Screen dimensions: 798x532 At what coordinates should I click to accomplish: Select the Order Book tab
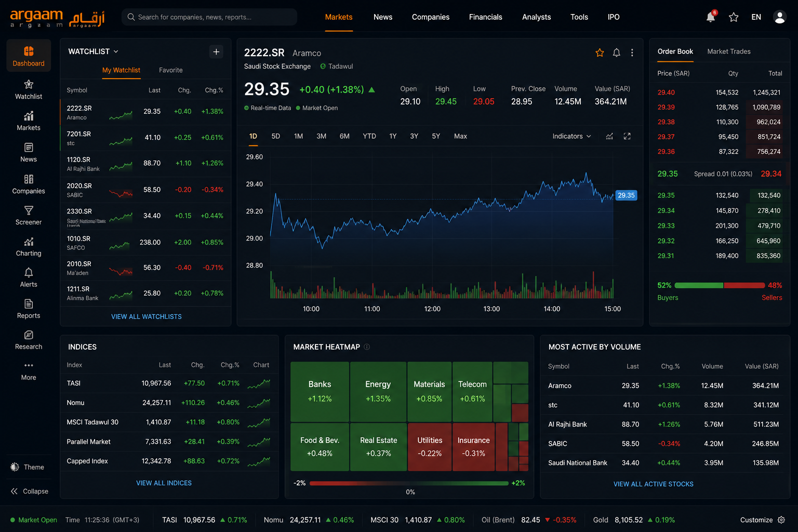pyautogui.click(x=675, y=51)
